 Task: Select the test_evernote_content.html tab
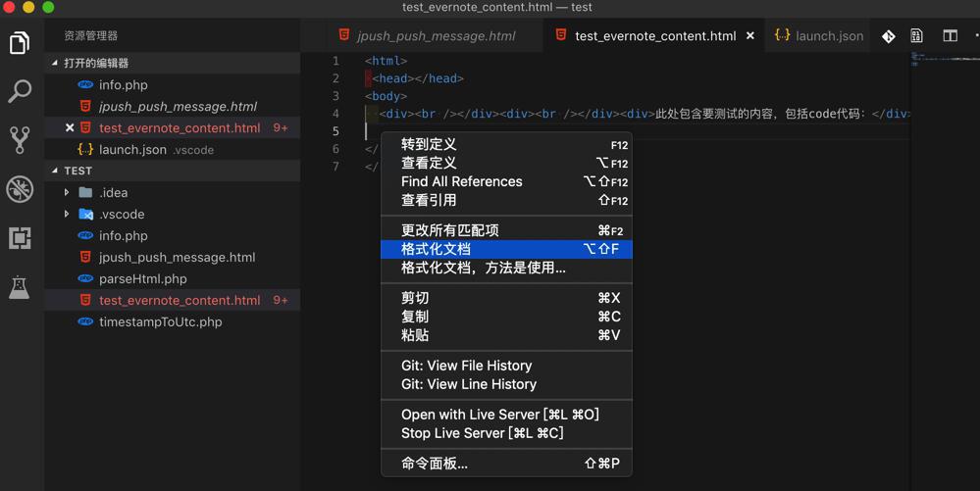tap(653, 35)
